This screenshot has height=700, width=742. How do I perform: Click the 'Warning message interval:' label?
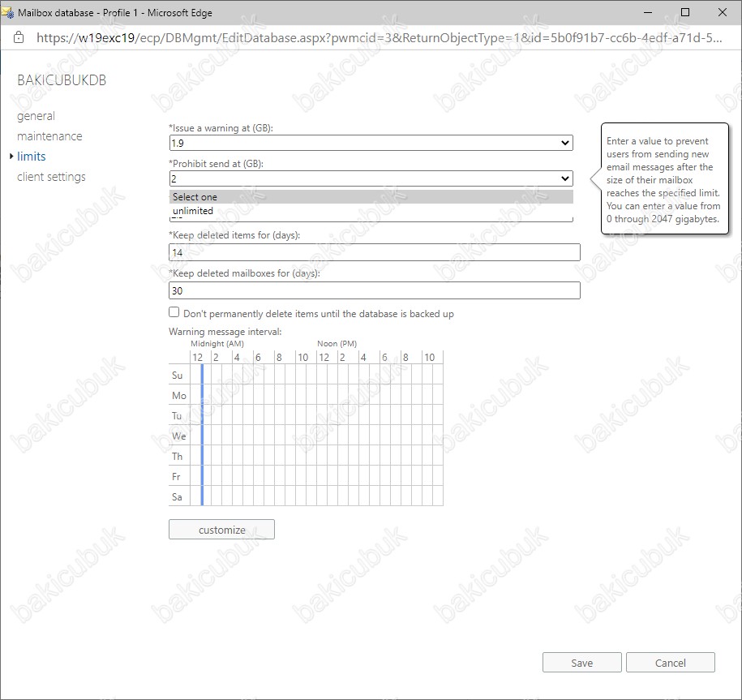tap(225, 332)
